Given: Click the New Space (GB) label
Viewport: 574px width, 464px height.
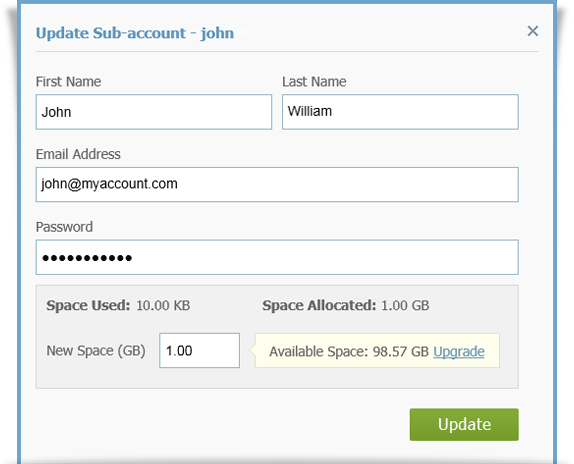Looking at the screenshot, I should click(96, 351).
